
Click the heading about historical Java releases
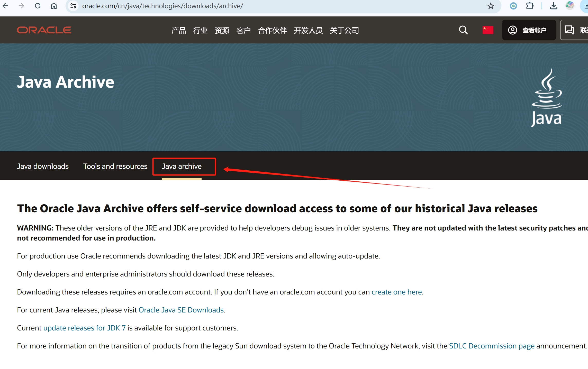pyautogui.click(x=277, y=208)
